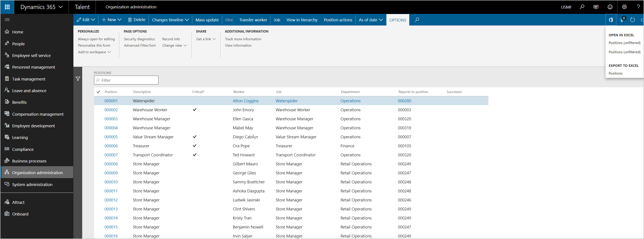644x239 pixels.
Task: Open the OPTIONS tab
Action: 397,20
